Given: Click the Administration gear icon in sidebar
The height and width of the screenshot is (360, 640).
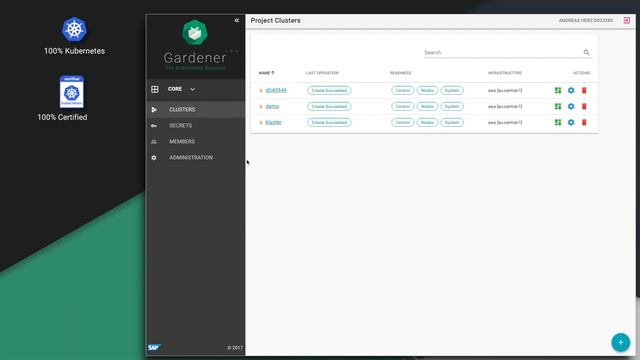Looking at the screenshot, I should tap(154, 158).
